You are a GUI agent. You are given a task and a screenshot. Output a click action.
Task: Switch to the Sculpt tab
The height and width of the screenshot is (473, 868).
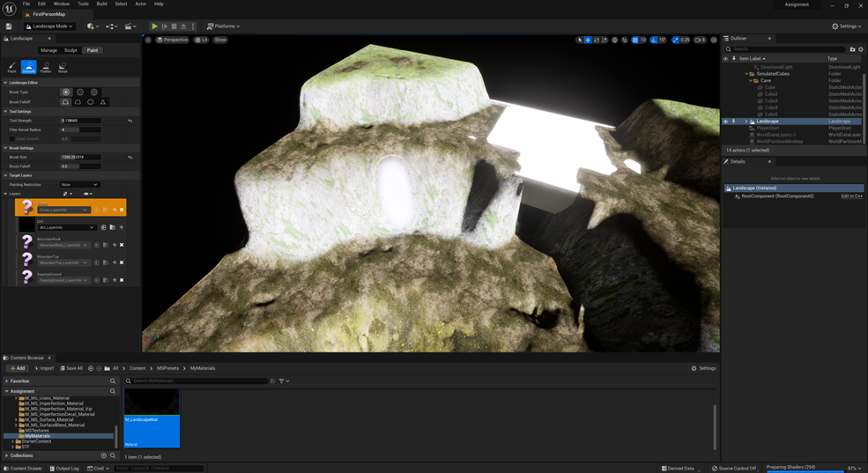point(70,50)
